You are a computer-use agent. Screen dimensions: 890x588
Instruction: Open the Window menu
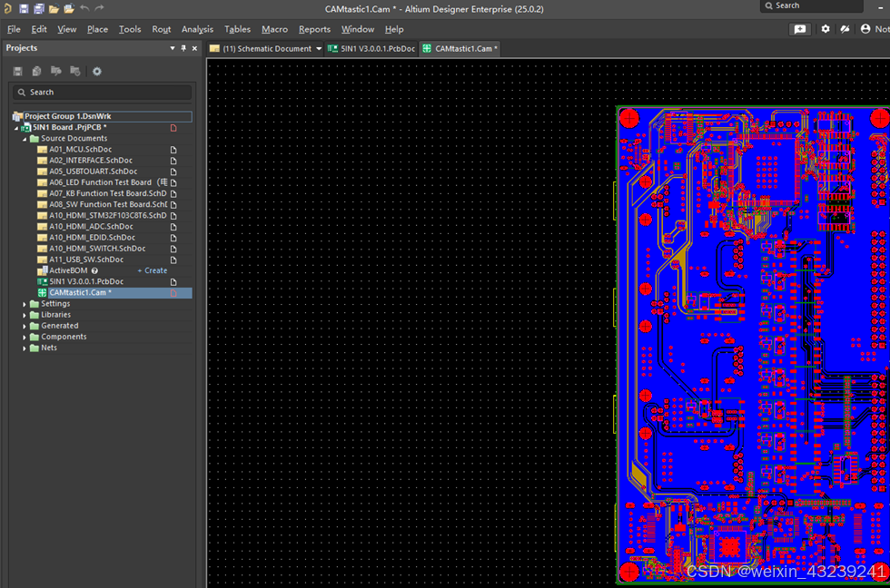pos(358,29)
